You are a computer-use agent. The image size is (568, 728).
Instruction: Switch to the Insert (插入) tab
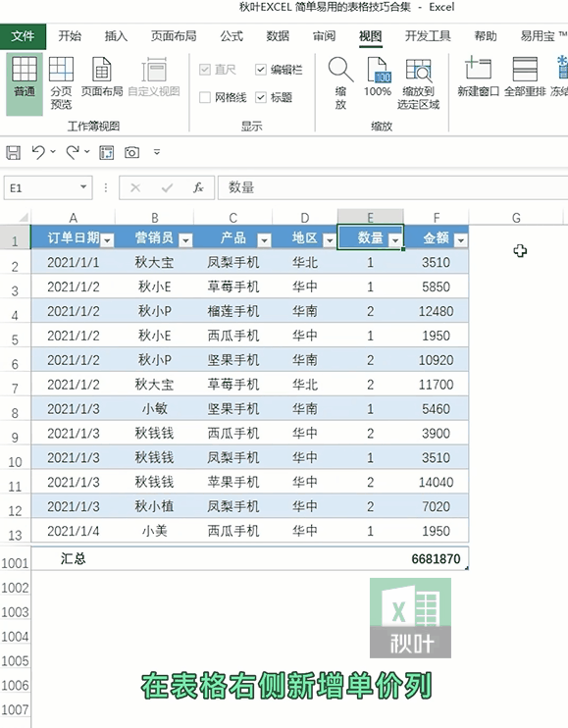click(x=116, y=36)
